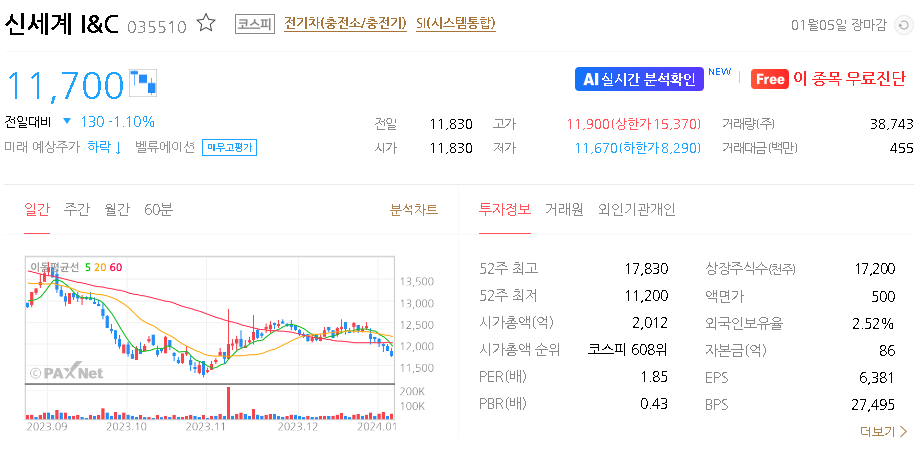The image size is (914, 457).
Task: Click the 액면가 value 500
Action: click(883, 296)
